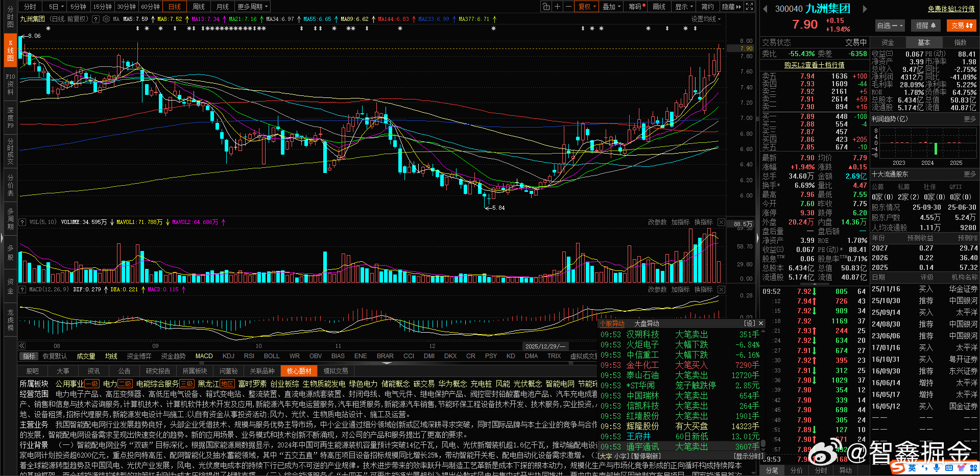Select the 画线 drawing tool
Screen dimensions: 980x476
tap(659, 6)
